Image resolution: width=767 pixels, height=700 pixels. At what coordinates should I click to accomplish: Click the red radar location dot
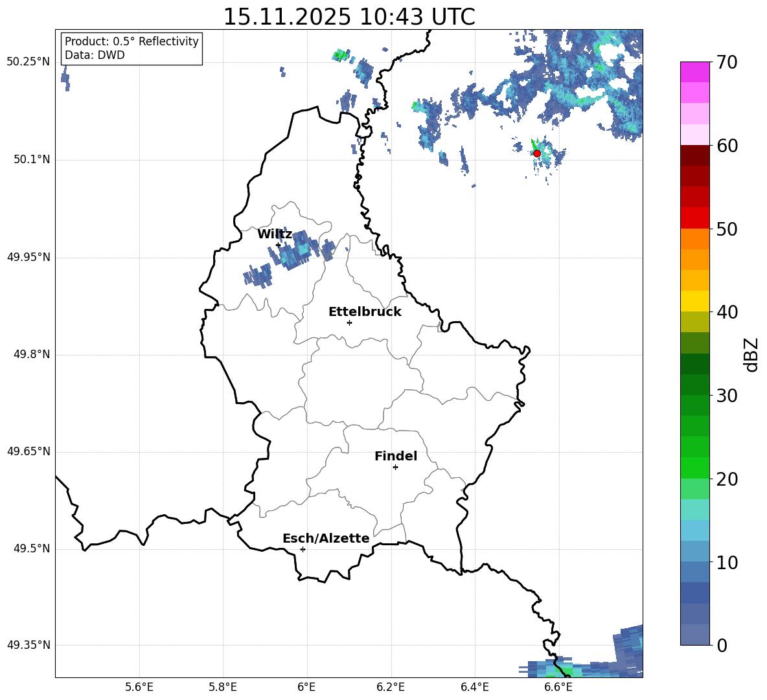pos(536,153)
